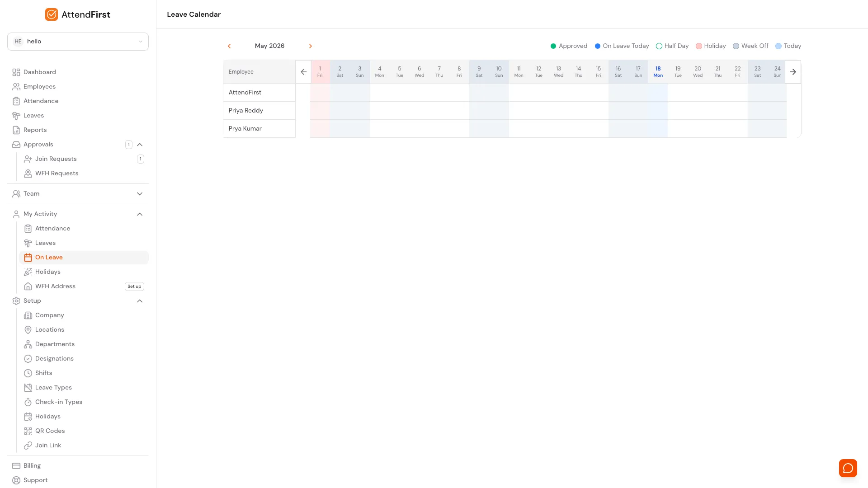Click the Approvals inbox icon
Viewport: 868px width, 488px height.
tap(16, 145)
